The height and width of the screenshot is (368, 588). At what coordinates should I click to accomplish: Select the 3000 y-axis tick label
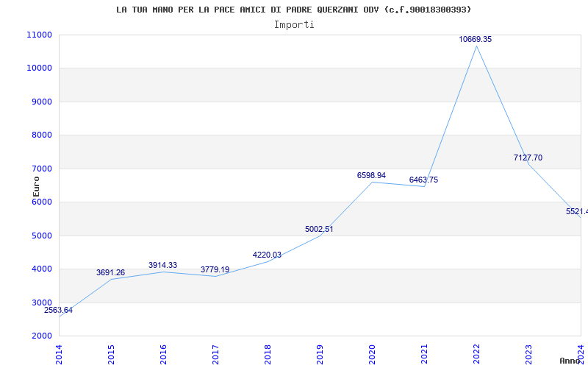[41, 302]
